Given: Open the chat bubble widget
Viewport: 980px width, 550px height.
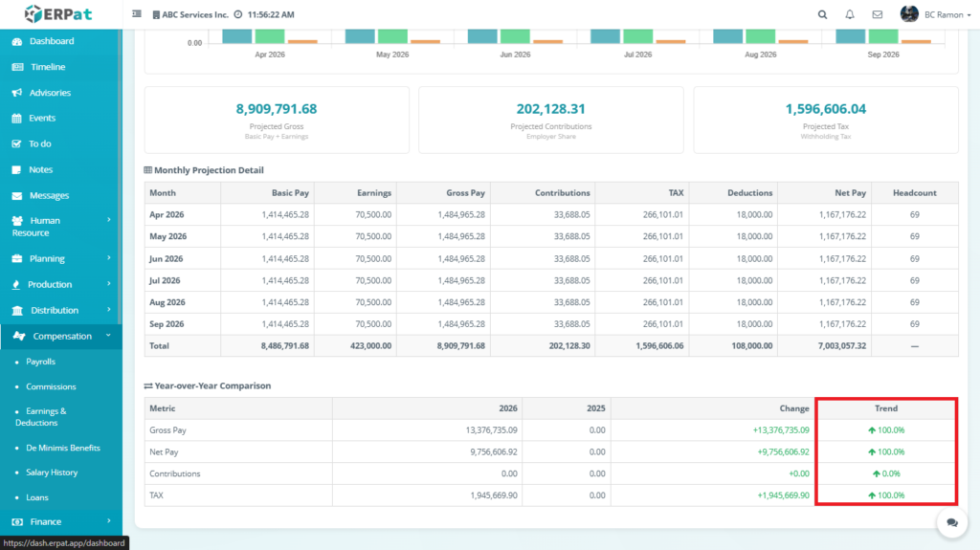Looking at the screenshot, I should [x=952, y=522].
